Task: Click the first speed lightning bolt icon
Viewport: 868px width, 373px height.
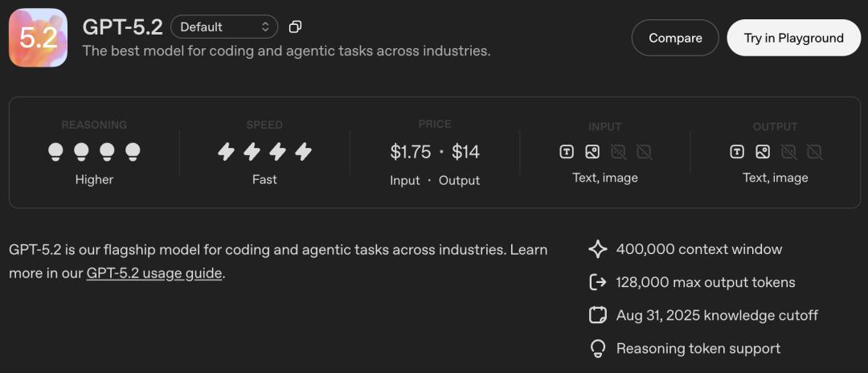Action: pyautogui.click(x=227, y=151)
